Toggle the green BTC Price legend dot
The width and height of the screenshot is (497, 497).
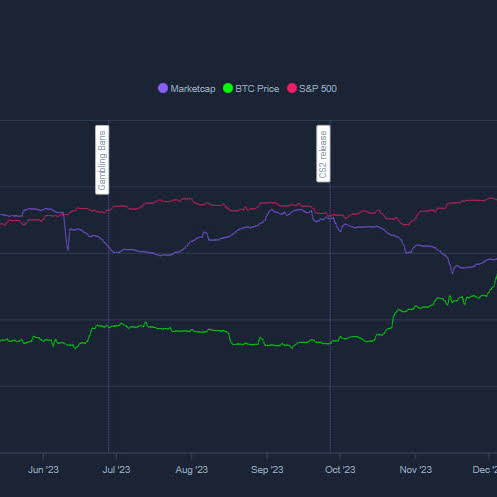[228, 88]
